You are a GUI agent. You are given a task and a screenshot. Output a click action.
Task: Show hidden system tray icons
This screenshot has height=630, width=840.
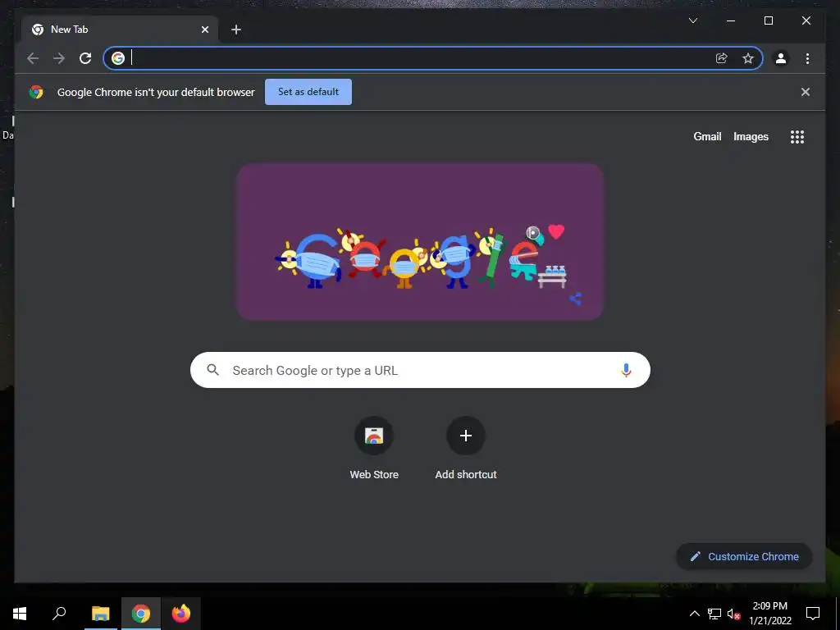(694, 614)
